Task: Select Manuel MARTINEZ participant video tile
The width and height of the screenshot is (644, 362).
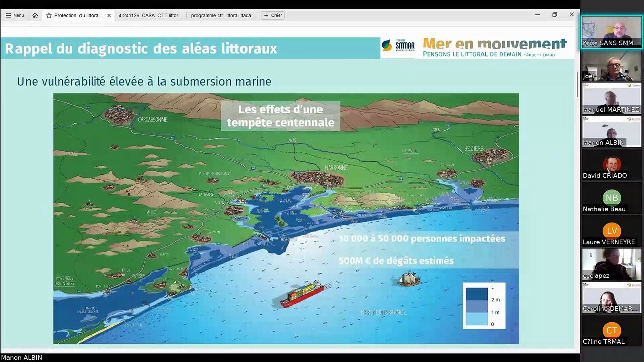Action: pos(612,99)
